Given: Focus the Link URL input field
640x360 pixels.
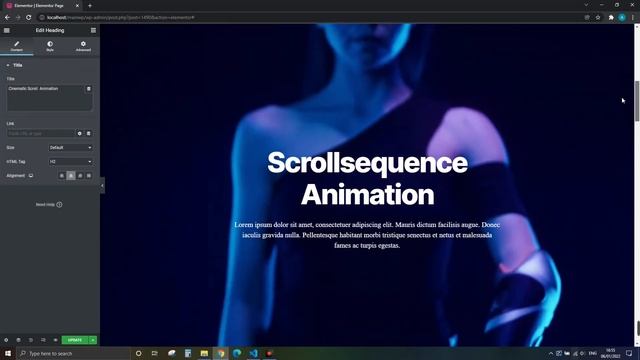Looking at the screenshot, I should click(41, 133).
